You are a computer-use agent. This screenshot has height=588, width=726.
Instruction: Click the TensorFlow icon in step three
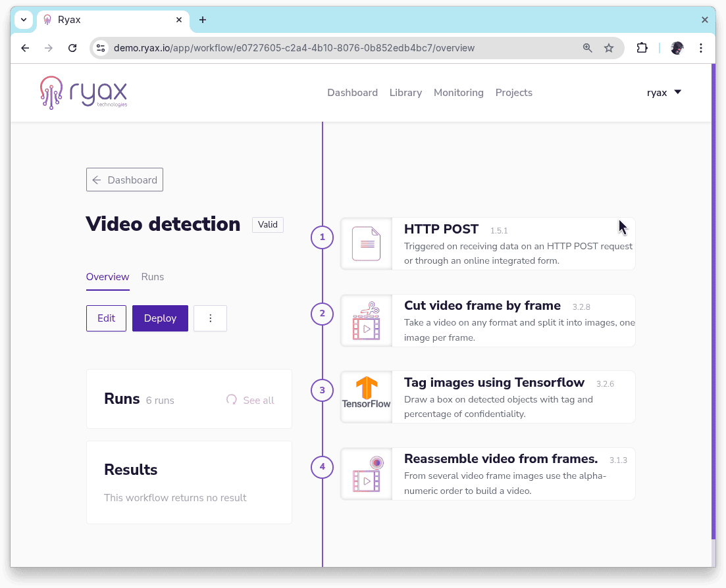pos(366,397)
